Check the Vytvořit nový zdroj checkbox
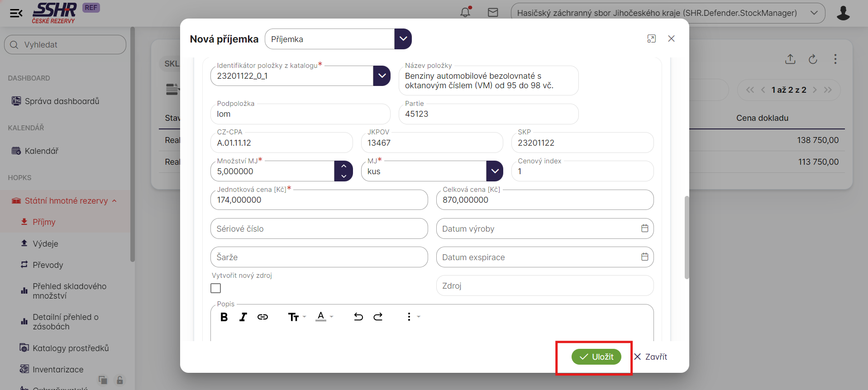 [x=216, y=288]
